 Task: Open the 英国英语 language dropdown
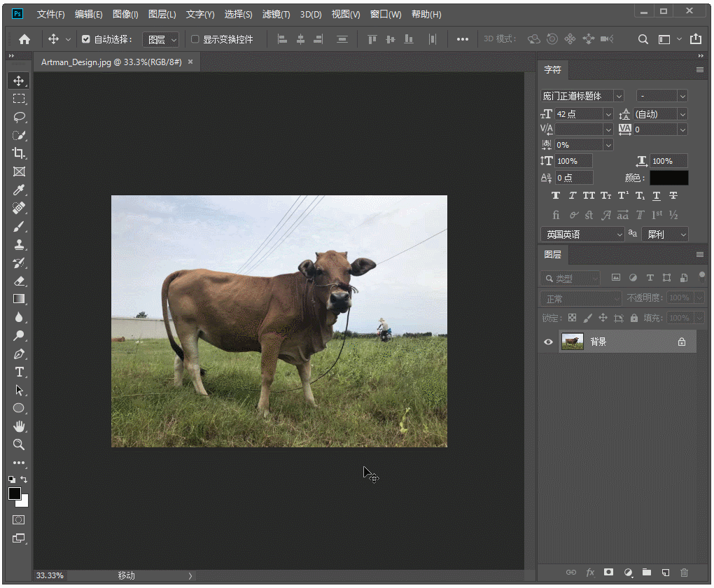pyautogui.click(x=582, y=234)
